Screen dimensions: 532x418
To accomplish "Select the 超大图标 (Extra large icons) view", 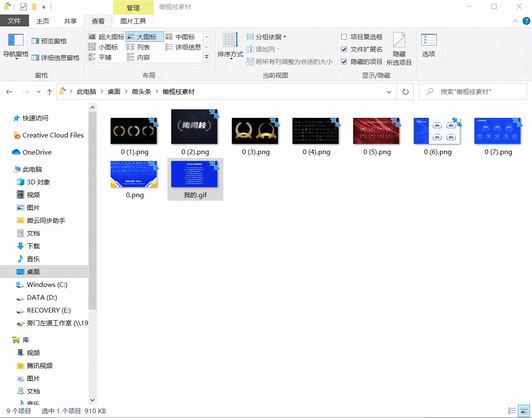I will pyautogui.click(x=105, y=36).
